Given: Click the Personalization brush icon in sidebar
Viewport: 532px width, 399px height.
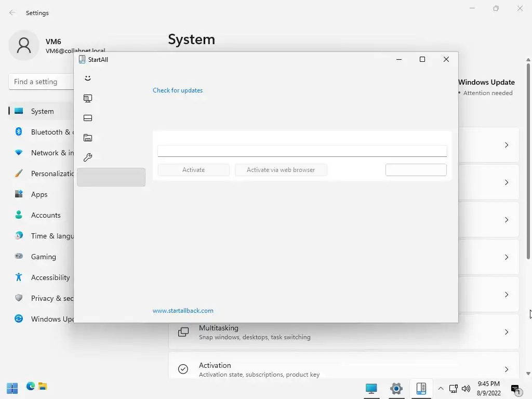Looking at the screenshot, I should (19, 174).
